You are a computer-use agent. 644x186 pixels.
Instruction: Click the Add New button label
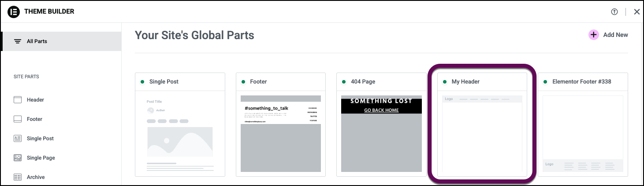[615, 35]
